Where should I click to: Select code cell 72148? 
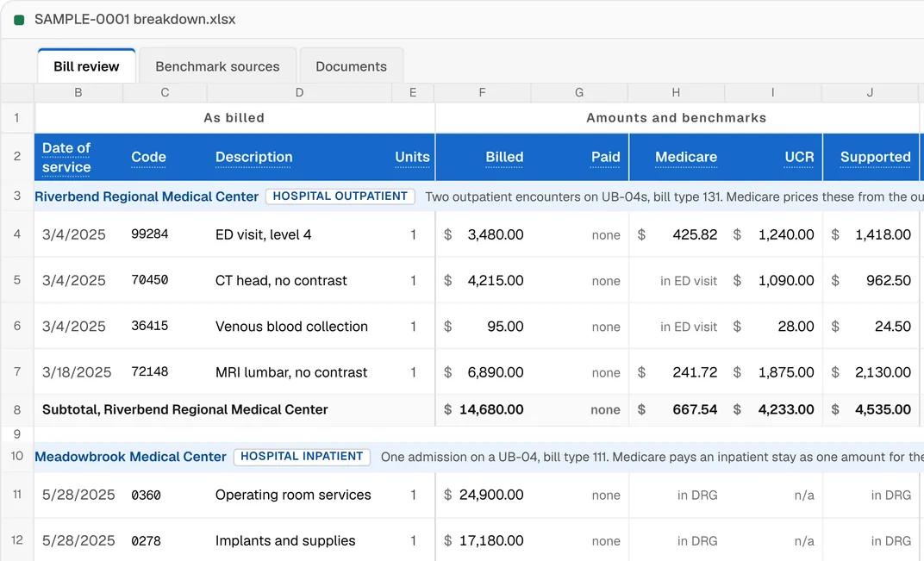150,371
